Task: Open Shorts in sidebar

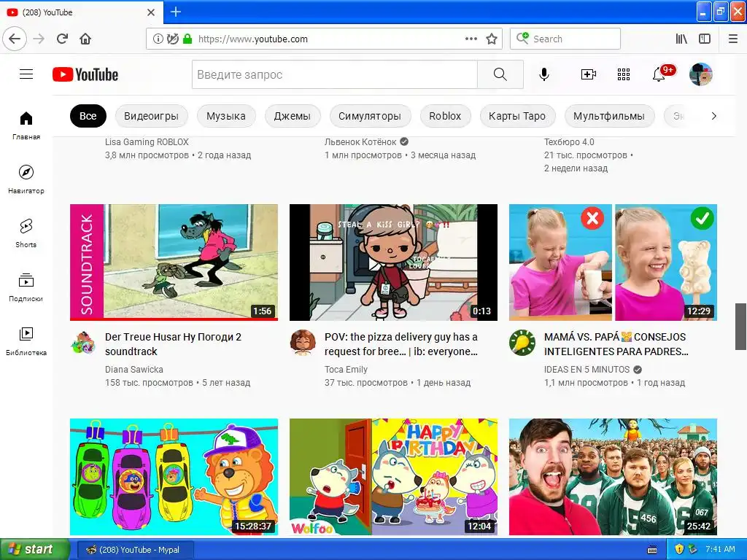Action: [x=26, y=233]
